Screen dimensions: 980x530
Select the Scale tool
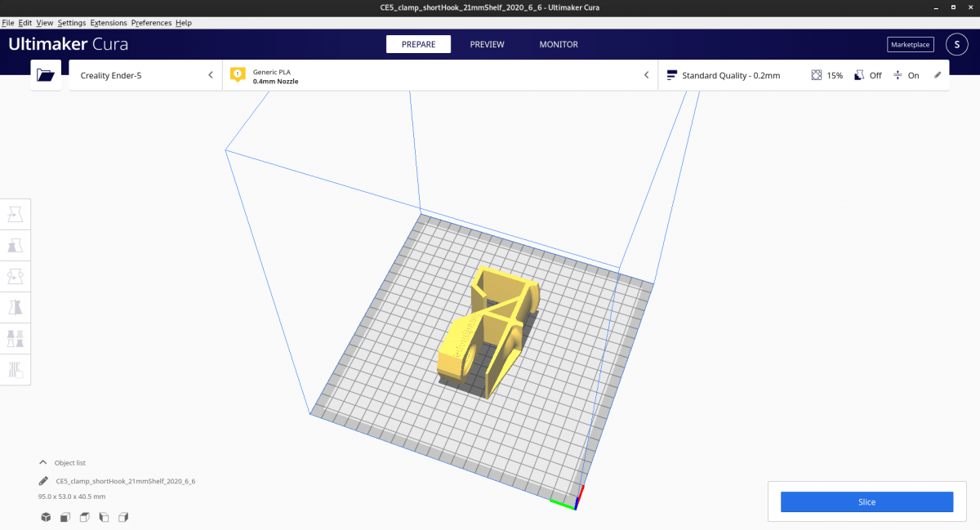point(16,244)
